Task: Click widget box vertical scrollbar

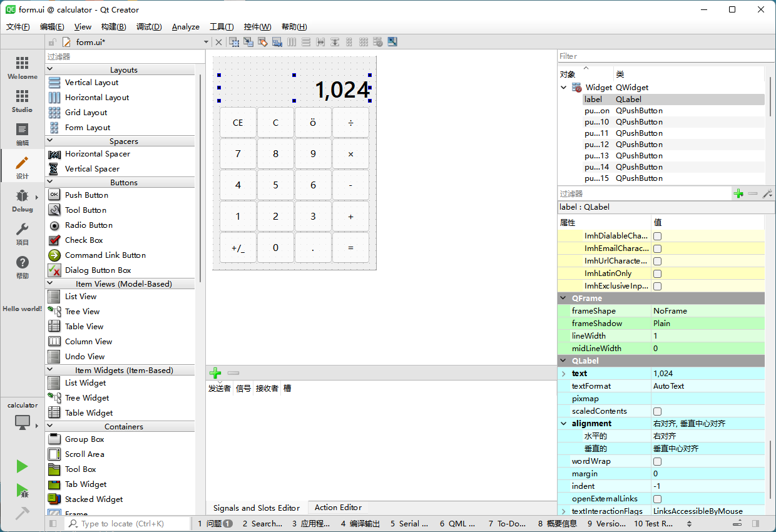Action: 200,178
